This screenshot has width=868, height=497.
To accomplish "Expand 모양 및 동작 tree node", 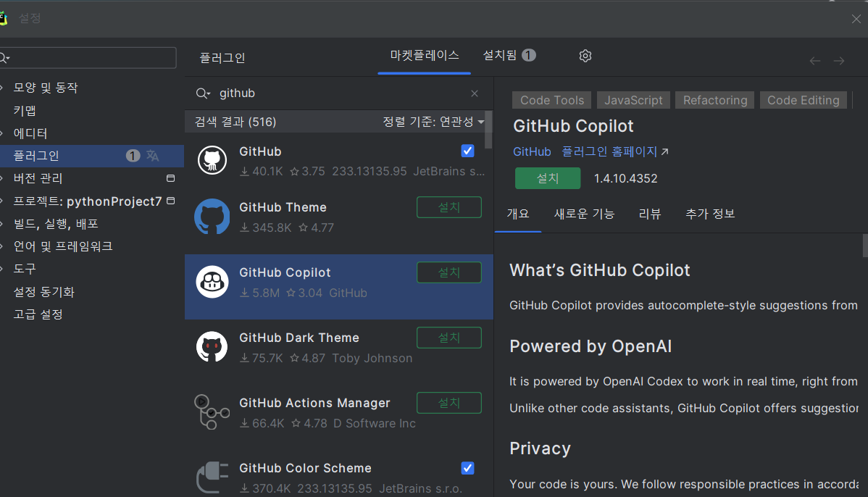I will pyautogui.click(x=2, y=88).
